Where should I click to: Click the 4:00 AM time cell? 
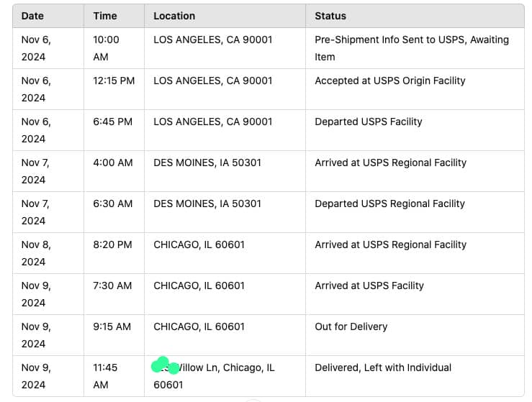pos(113,163)
